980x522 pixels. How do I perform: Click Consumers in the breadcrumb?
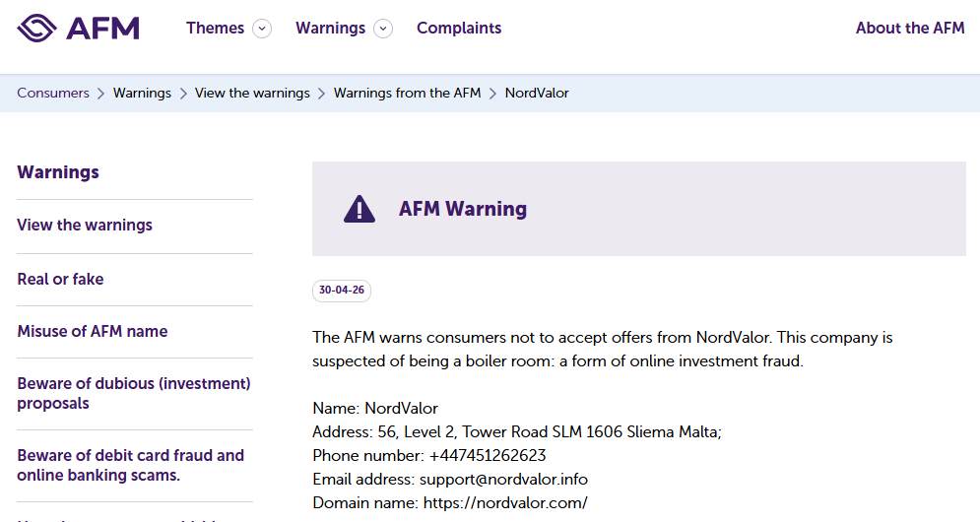(53, 94)
